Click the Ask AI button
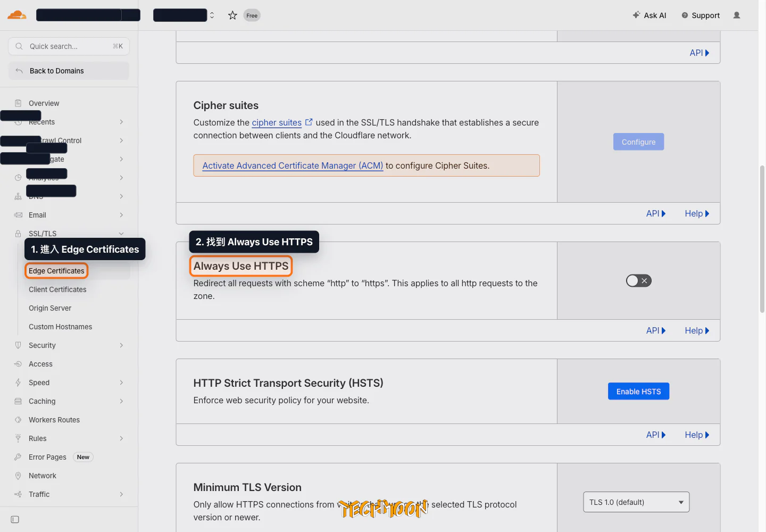Image resolution: width=766 pixels, height=532 pixels. coord(650,15)
